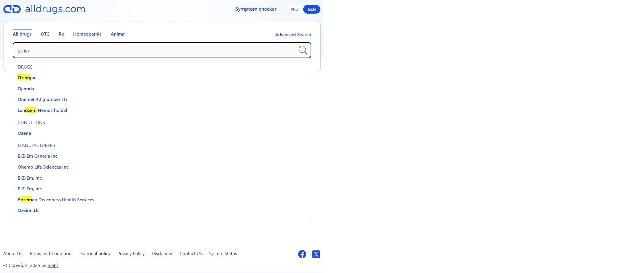This screenshot has width=644, height=273.
Task: Open the Animal tab
Action: click(118, 34)
